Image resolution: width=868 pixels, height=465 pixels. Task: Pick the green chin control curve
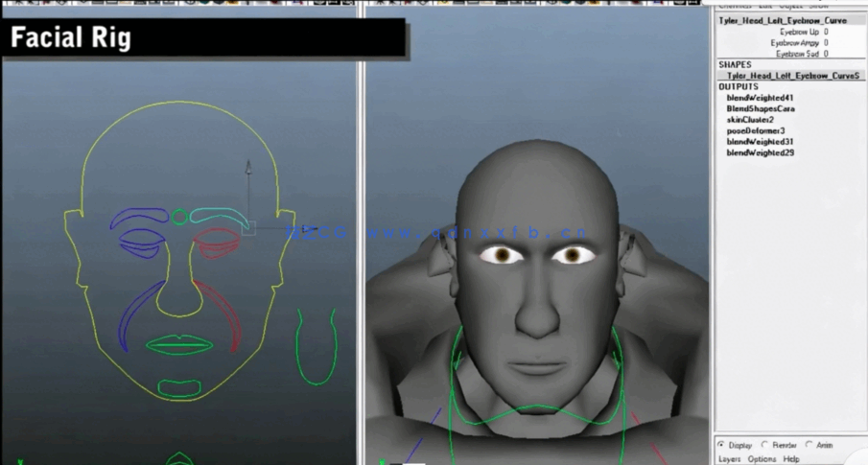[x=179, y=388]
